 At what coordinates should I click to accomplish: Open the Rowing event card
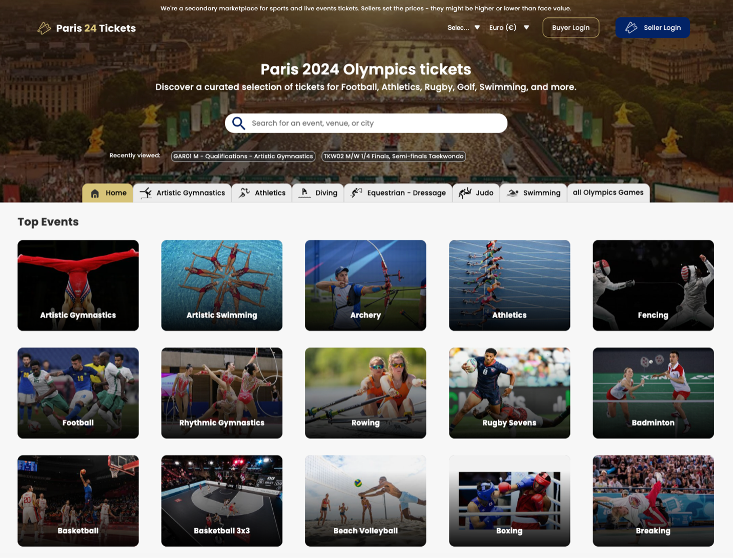tap(365, 393)
